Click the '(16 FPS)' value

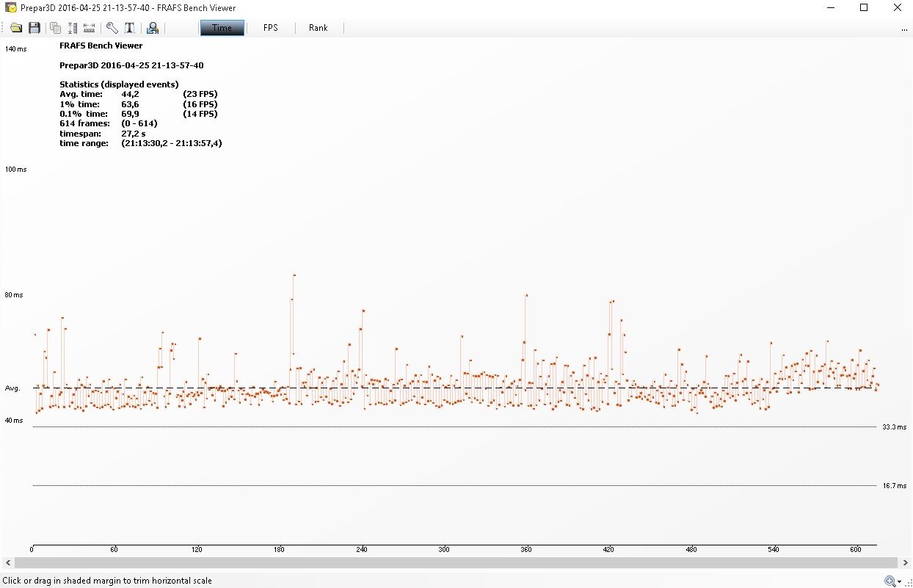tap(200, 104)
